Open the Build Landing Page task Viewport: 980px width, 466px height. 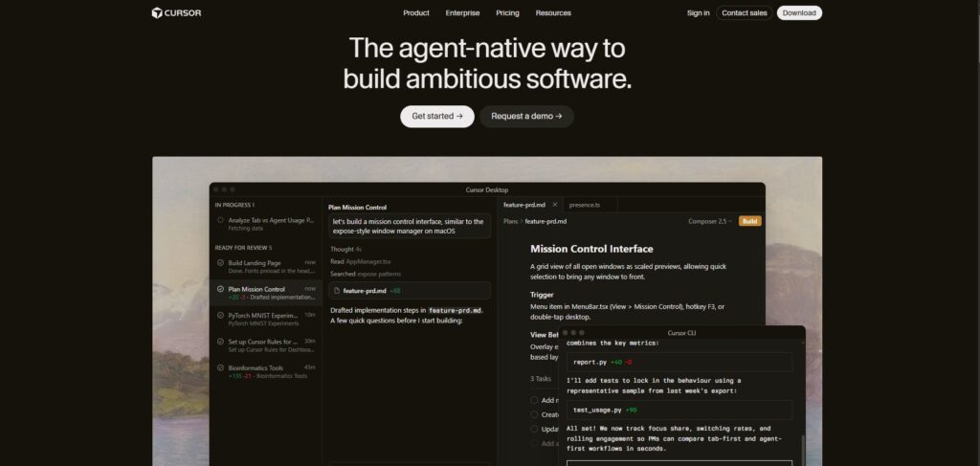pyautogui.click(x=266, y=266)
